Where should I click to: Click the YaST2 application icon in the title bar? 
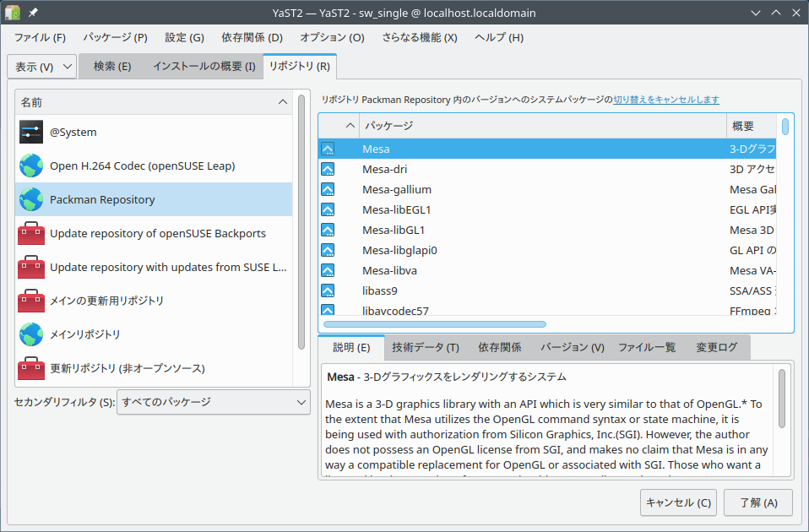(x=13, y=13)
